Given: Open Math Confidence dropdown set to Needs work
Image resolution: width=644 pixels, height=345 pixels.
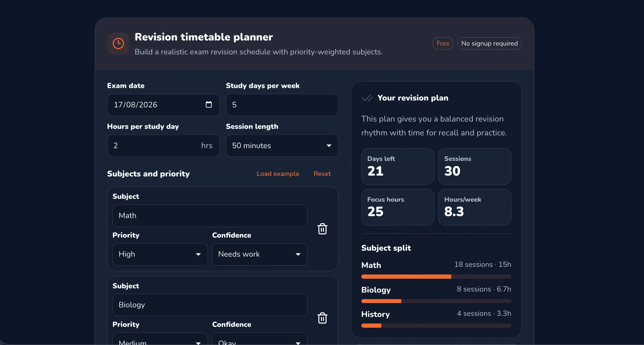Looking at the screenshot, I should (x=260, y=254).
